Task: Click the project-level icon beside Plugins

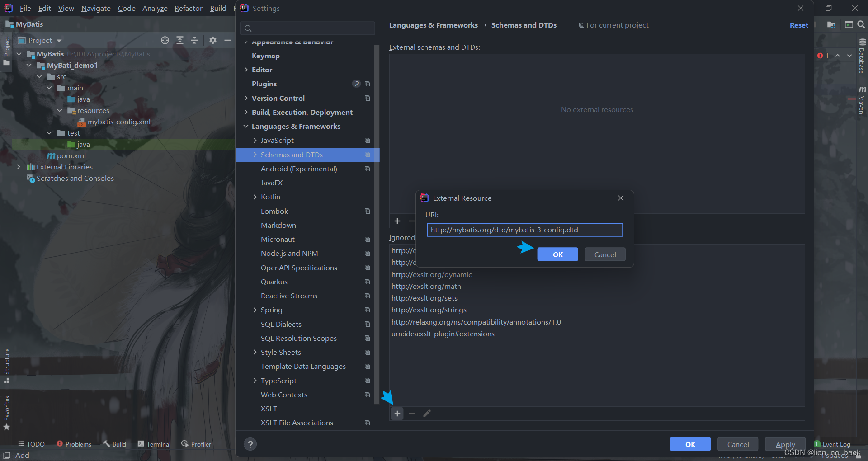Action: point(367,84)
